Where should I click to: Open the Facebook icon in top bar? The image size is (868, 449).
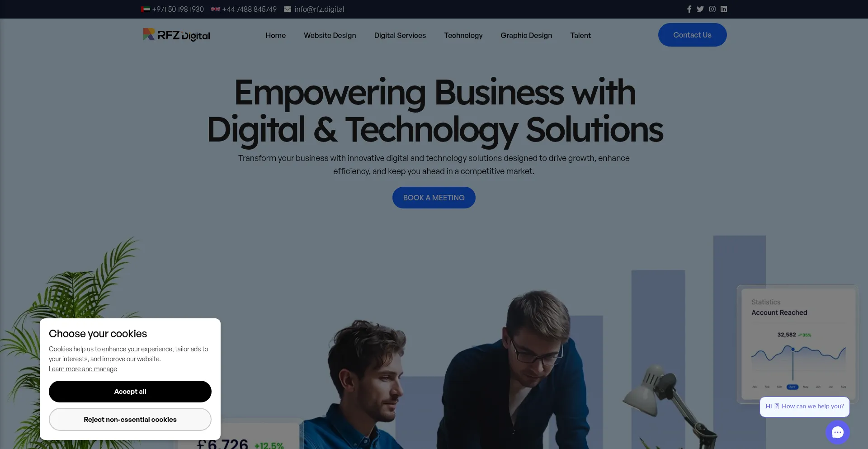pyautogui.click(x=689, y=9)
